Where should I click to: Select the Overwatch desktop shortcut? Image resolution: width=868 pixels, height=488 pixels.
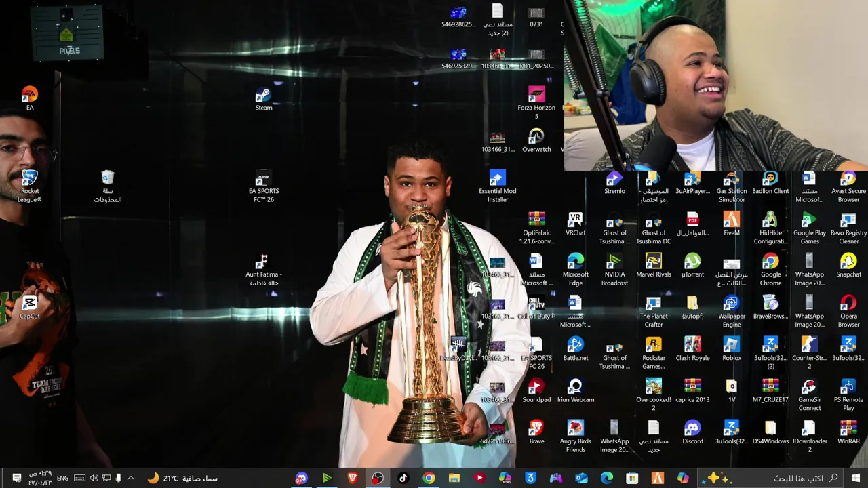click(x=536, y=140)
